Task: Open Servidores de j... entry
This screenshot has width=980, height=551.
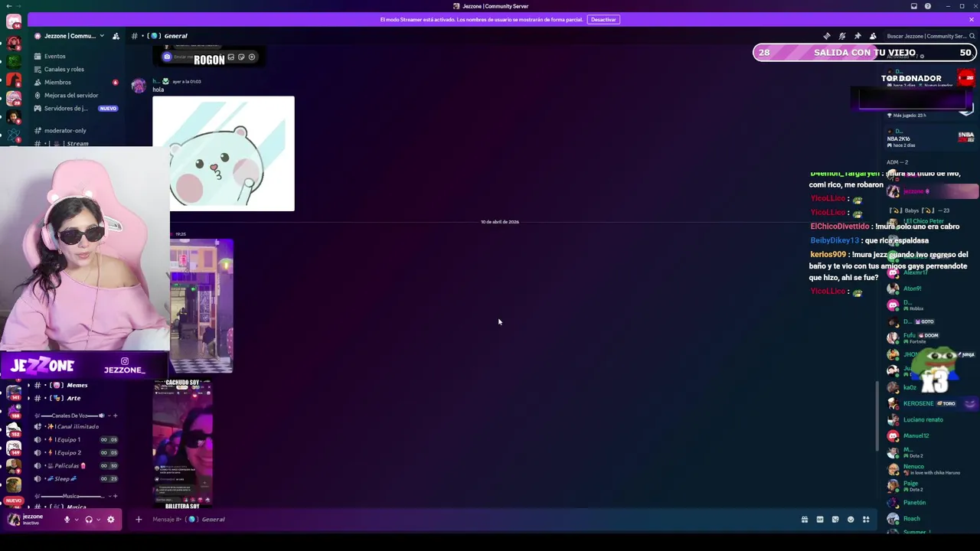Action: point(77,108)
